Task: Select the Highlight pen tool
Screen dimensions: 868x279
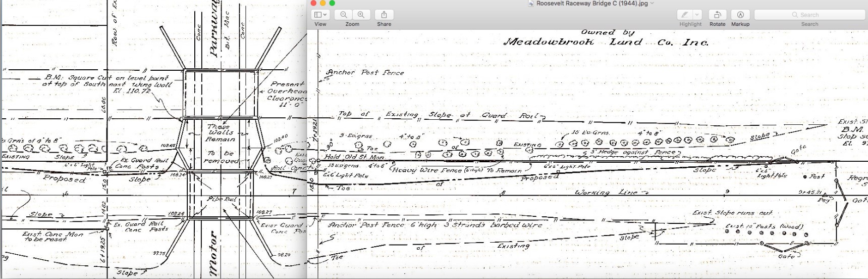Action: click(685, 15)
